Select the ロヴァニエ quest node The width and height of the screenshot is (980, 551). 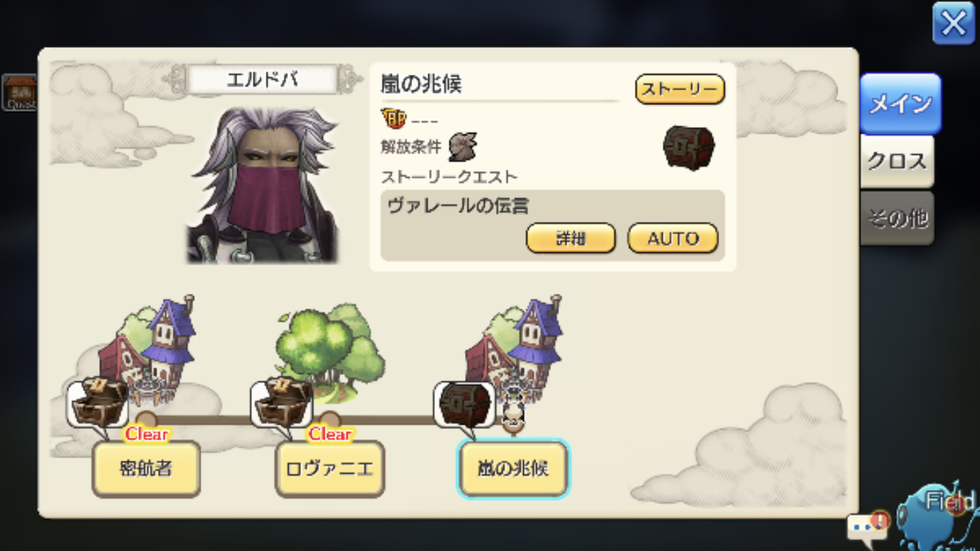point(330,469)
